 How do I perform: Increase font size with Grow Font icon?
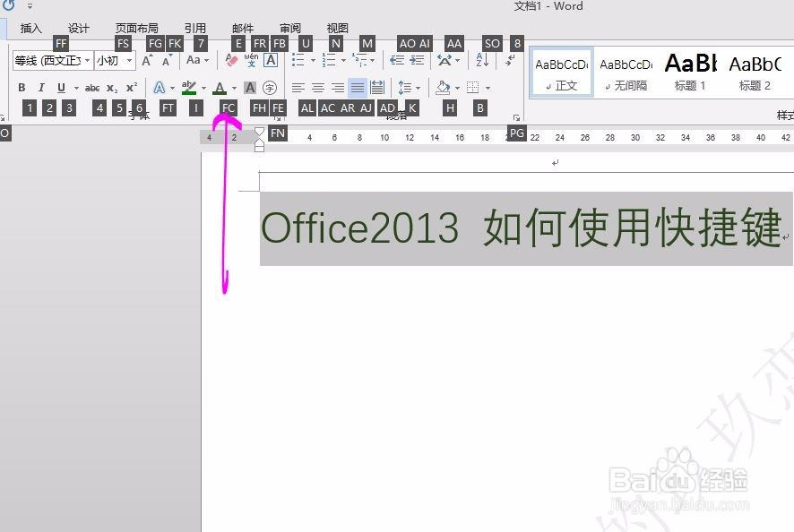[x=147, y=61]
